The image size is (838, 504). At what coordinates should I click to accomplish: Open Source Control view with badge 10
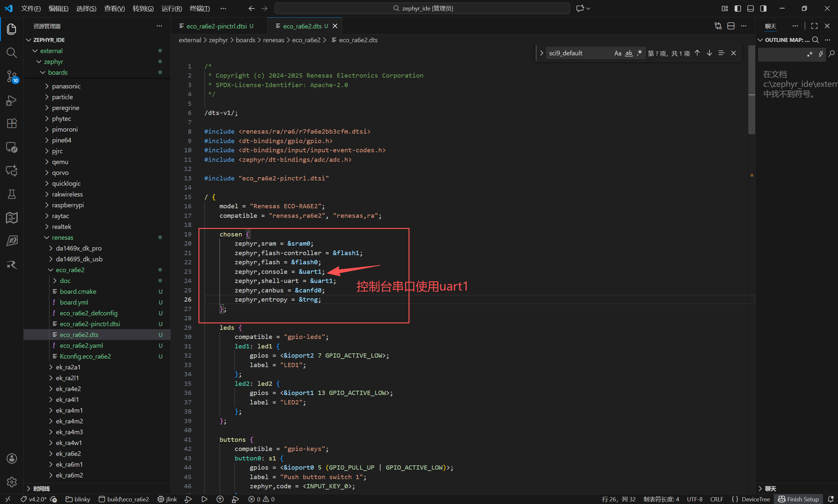pyautogui.click(x=11, y=76)
